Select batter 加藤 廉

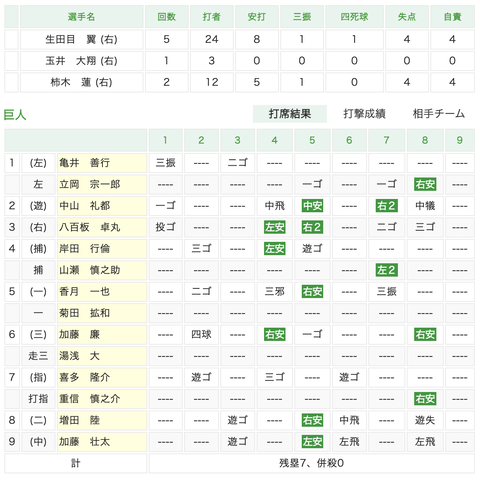coord(80,334)
